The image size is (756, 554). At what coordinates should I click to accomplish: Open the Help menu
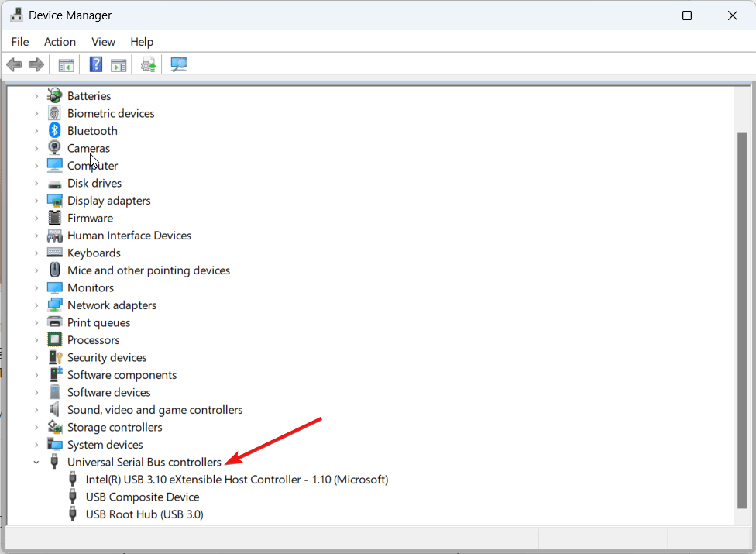click(x=142, y=42)
